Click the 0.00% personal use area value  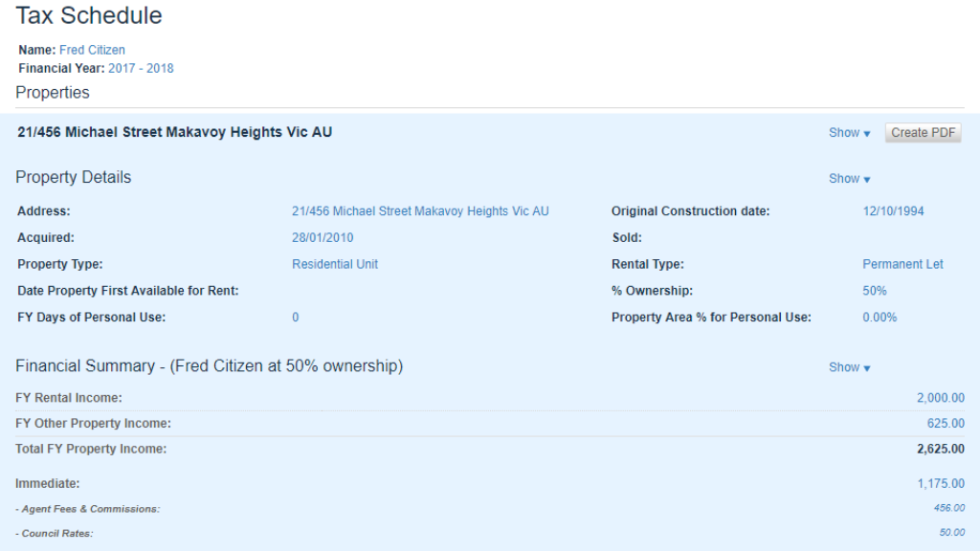click(x=880, y=318)
